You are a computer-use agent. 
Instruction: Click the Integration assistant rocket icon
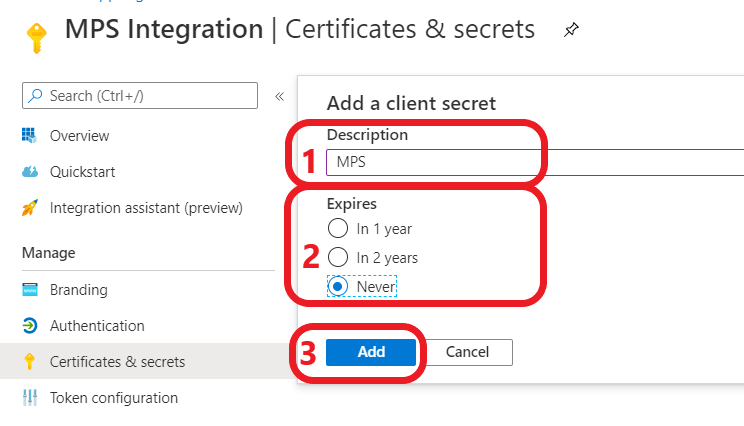(x=30, y=208)
